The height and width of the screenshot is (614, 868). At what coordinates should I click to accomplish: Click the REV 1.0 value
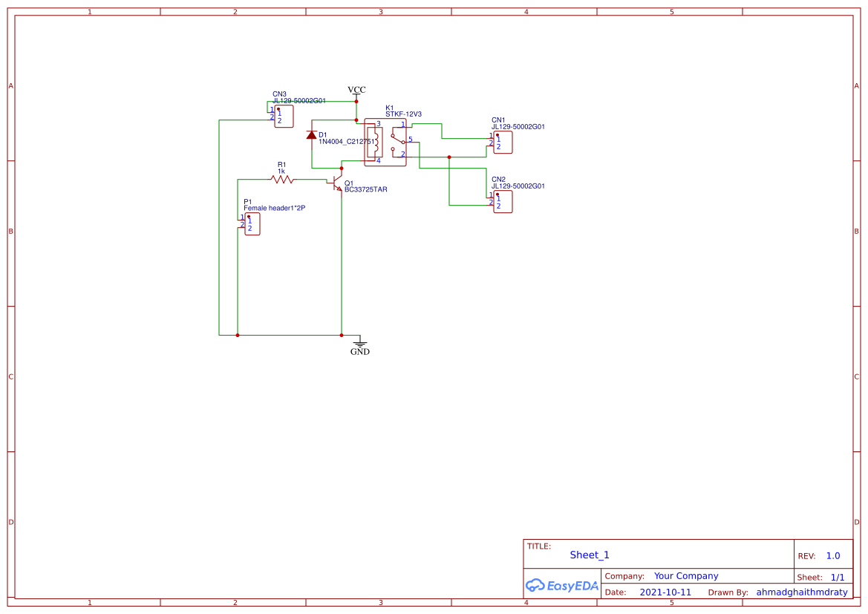832,555
